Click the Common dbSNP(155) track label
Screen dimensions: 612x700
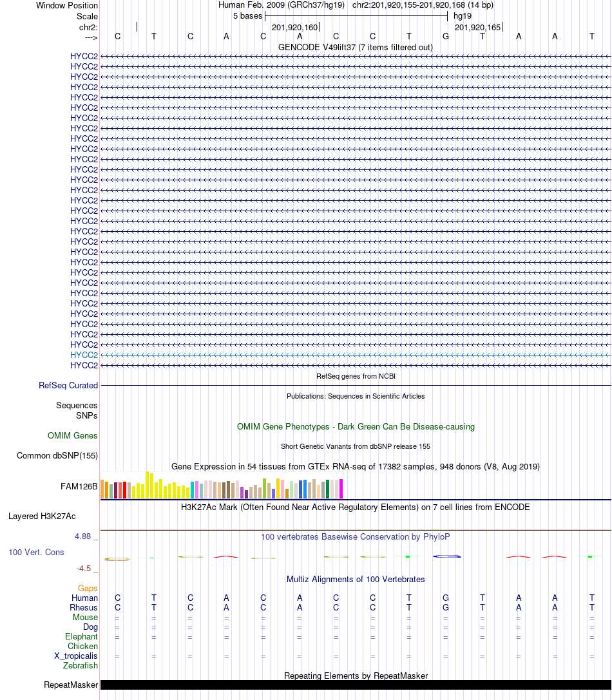coord(57,455)
